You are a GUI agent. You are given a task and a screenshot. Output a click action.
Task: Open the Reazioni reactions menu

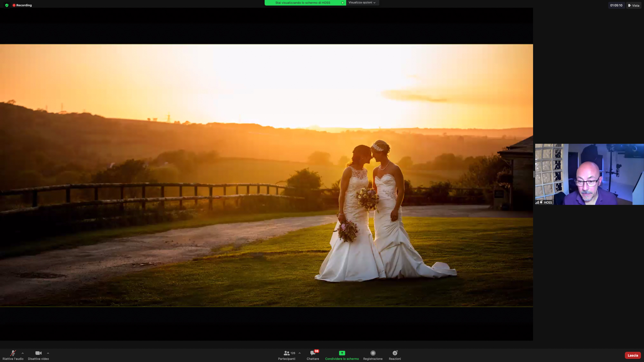(395, 355)
